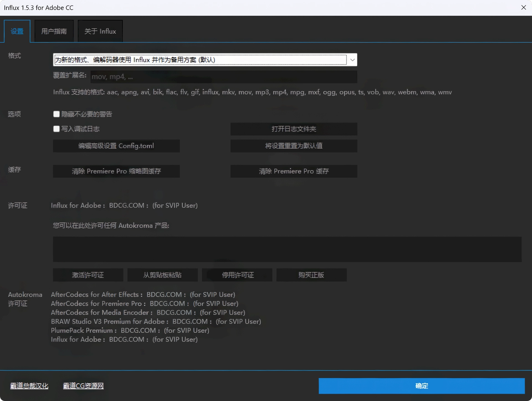This screenshot has height=401, width=532.
Task: Switch to the 设置 tab
Action: pos(17,31)
